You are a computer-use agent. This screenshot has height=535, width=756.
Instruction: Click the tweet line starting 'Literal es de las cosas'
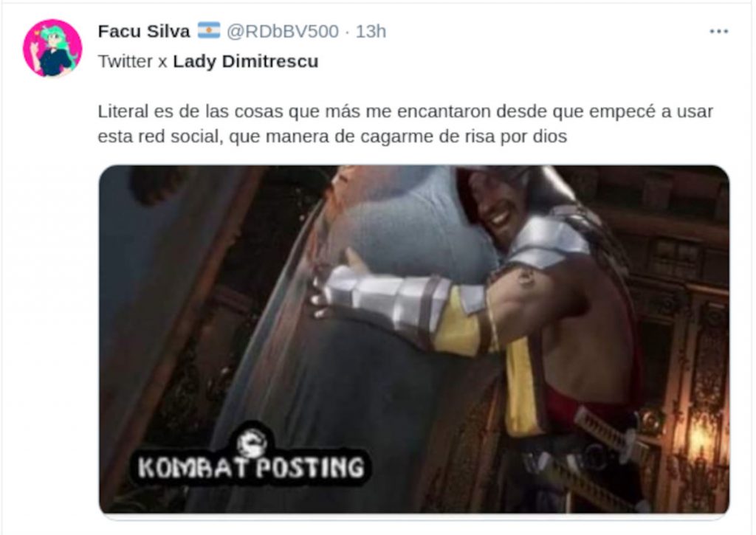405,111
